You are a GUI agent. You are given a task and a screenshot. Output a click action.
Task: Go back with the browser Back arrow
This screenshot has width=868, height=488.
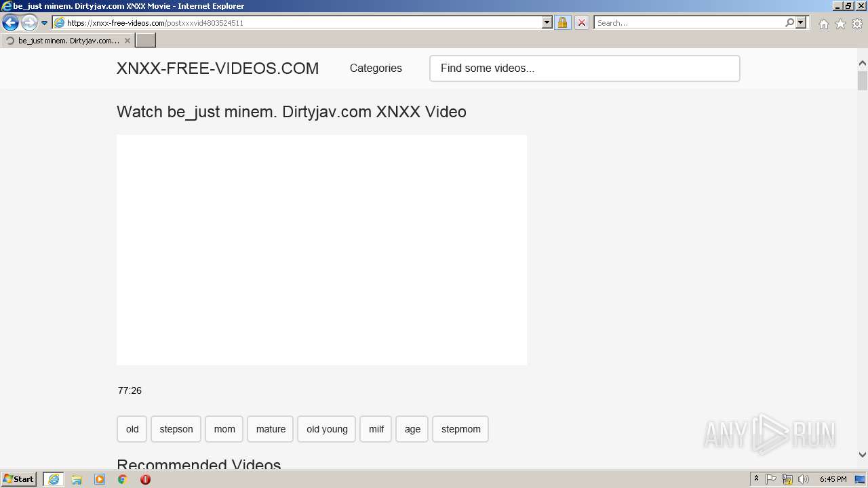point(10,22)
